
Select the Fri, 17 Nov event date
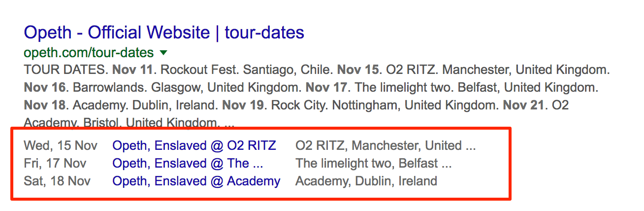pyautogui.click(x=55, y=163)
